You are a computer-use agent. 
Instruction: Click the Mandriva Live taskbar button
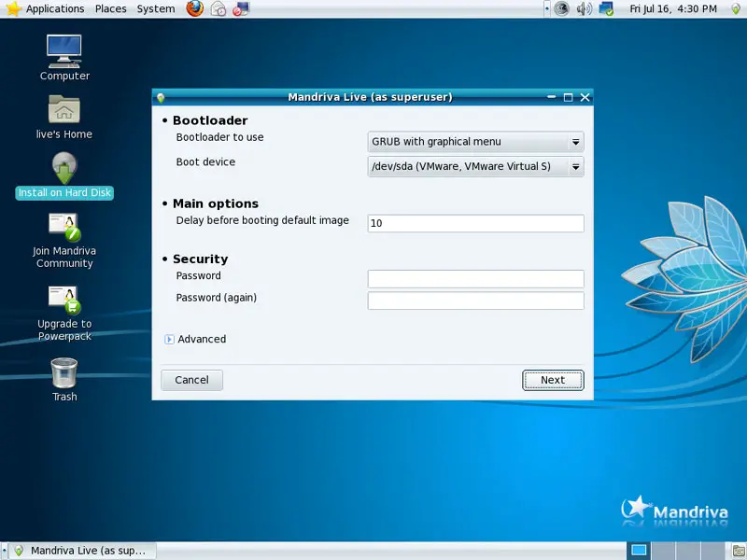pyautogui.click(x=84, y=551)
